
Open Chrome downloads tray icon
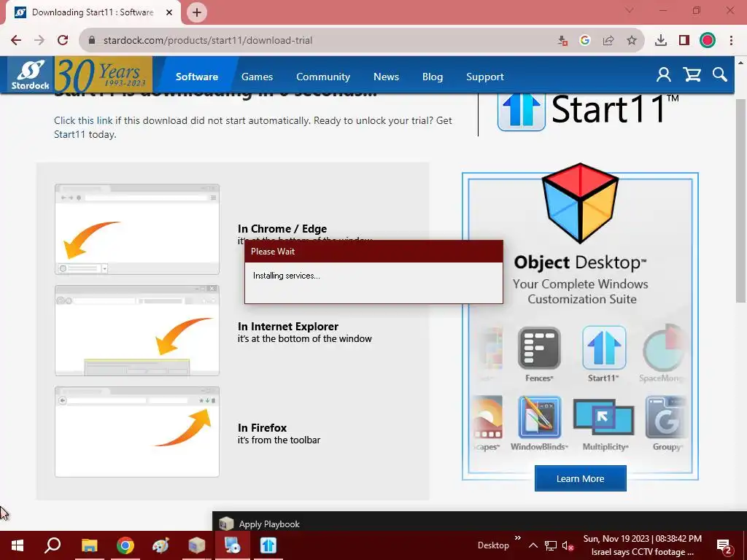661,41
